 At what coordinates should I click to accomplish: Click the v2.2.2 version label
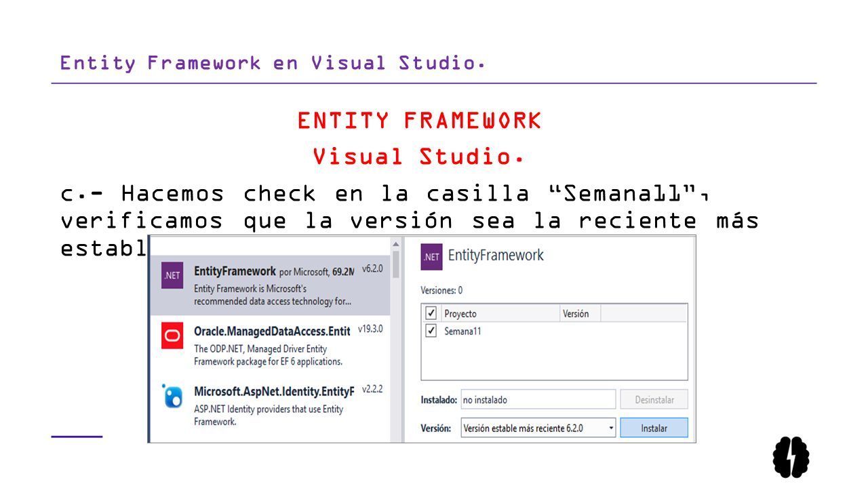372,389
